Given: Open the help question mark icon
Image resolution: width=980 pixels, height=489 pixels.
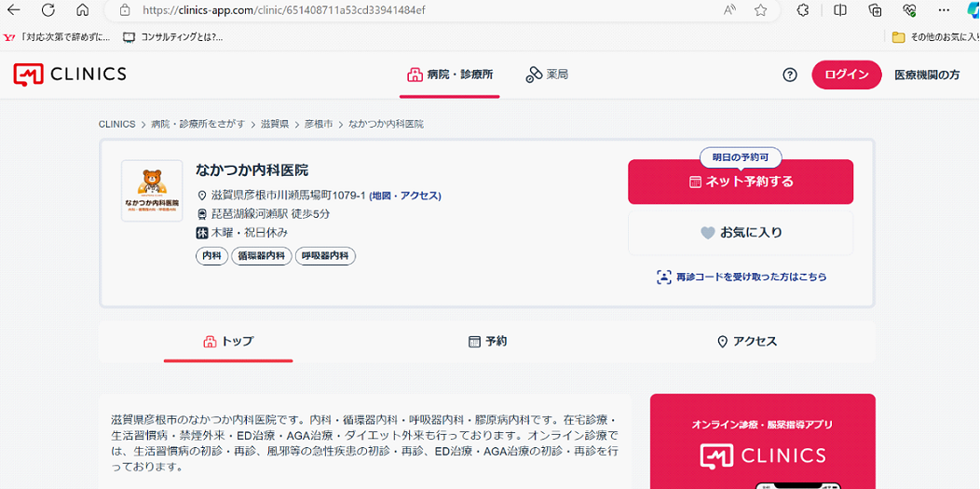Looking at the screenshot, I should [790, 75].
